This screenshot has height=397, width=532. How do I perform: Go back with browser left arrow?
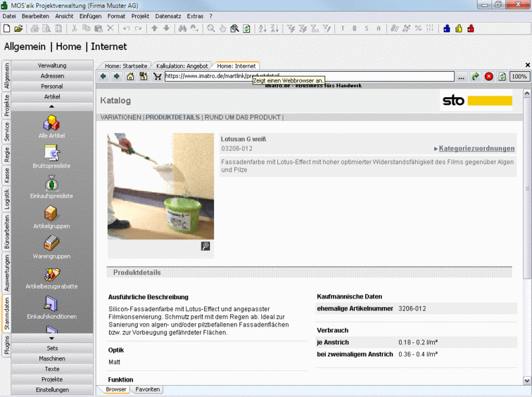tap(103, 76)
